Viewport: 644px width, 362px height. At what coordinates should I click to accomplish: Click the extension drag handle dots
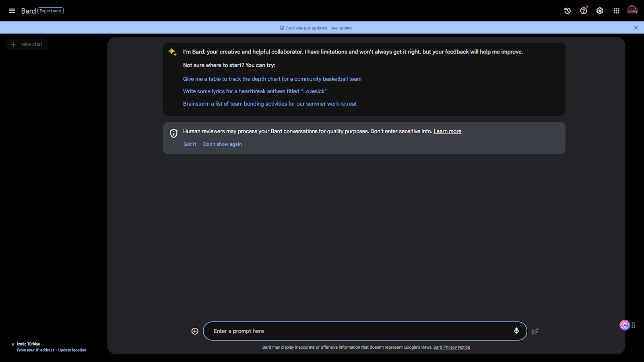[634, 325]
